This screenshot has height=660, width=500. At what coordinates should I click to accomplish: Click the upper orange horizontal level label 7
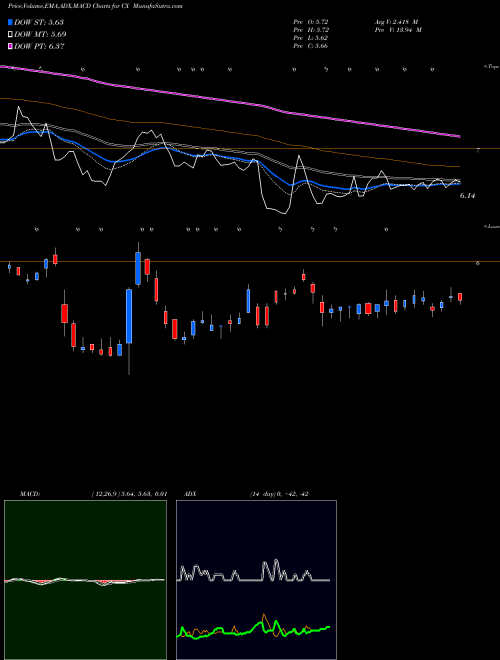point(478,150)
